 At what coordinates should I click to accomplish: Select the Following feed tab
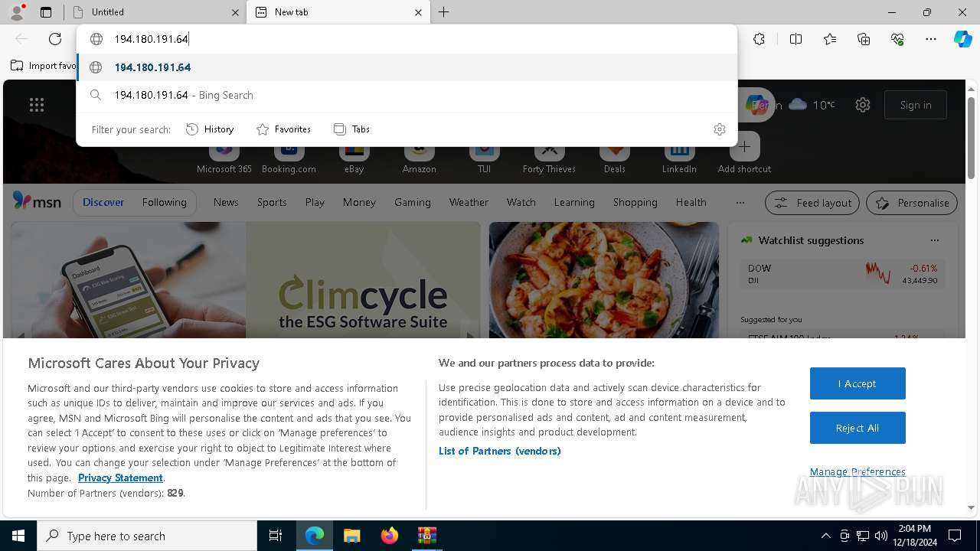[x=164, y=202]
